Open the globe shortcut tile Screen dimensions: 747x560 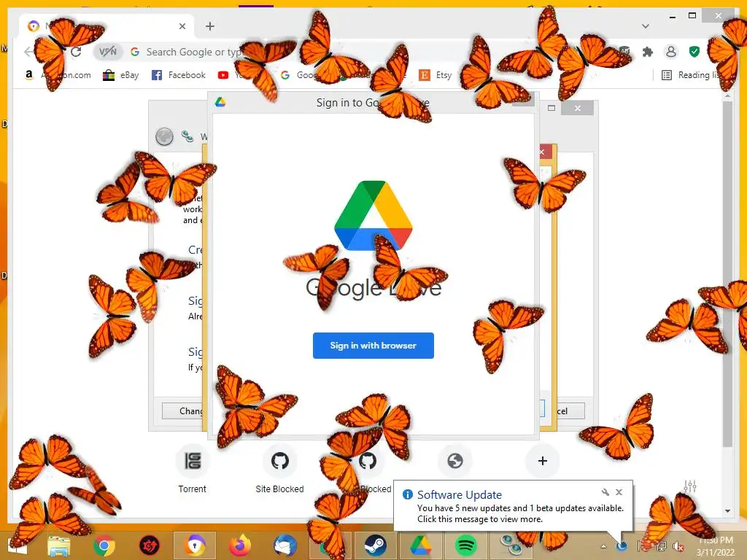[455, 461]
